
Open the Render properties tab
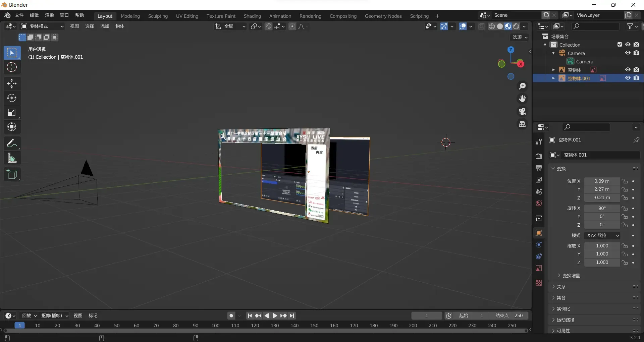pos(539,156)
